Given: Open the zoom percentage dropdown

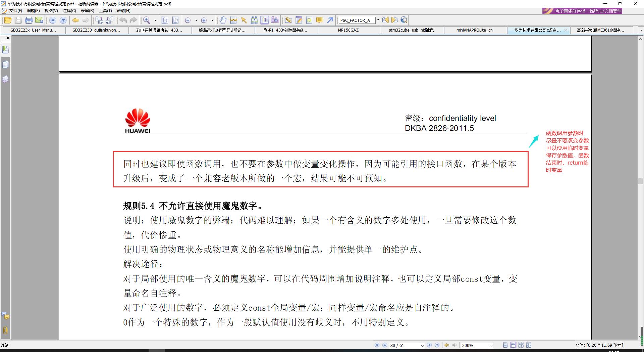Looking at the screenshot, I should click(x=490, y=345).
